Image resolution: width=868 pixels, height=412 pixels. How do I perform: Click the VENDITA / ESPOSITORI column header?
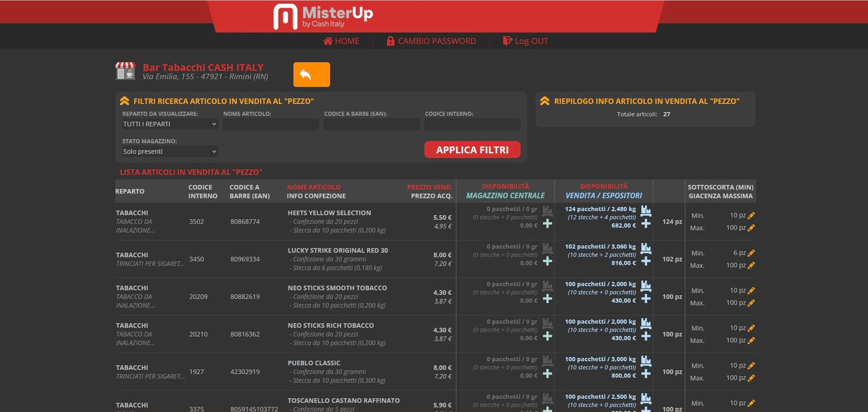pyautogui.click(x=604, y=196)
